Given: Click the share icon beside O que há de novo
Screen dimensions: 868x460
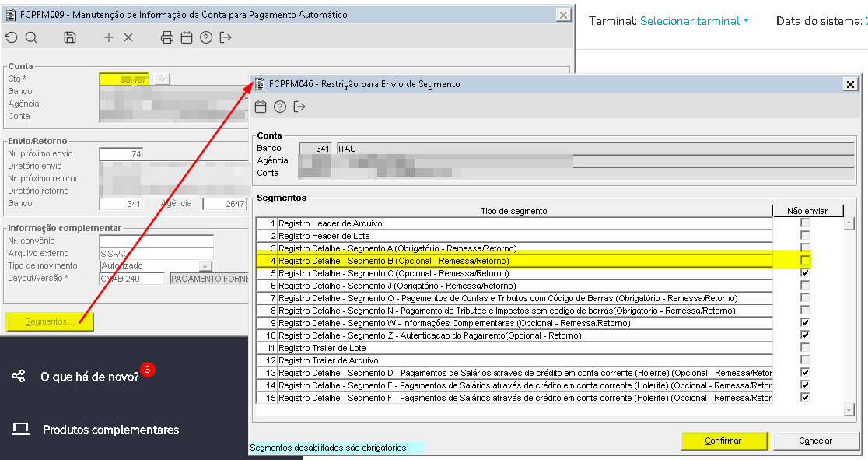Looking at the screenshot, I should click(18, 376).
